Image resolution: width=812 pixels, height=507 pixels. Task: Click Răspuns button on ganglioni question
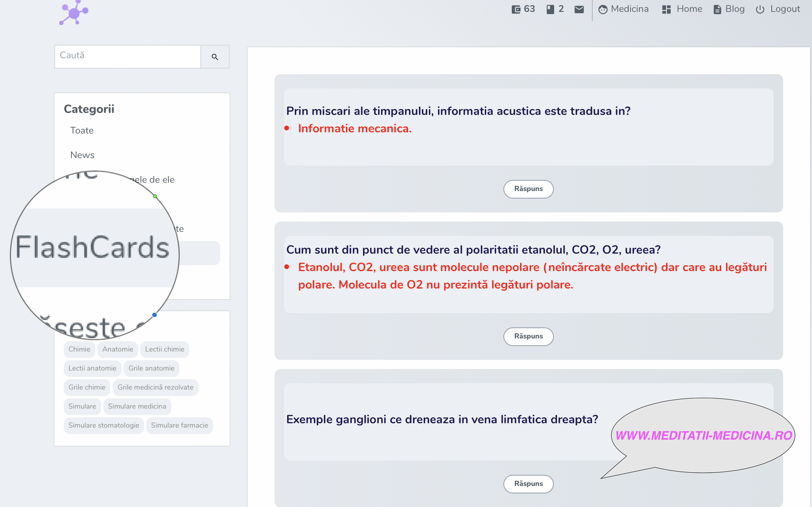click(528, 483)
